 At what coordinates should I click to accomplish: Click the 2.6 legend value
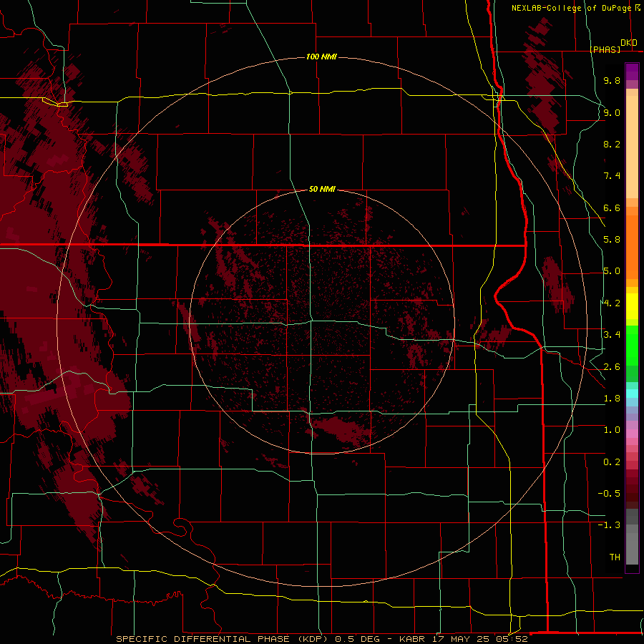[x=612, y=367]
